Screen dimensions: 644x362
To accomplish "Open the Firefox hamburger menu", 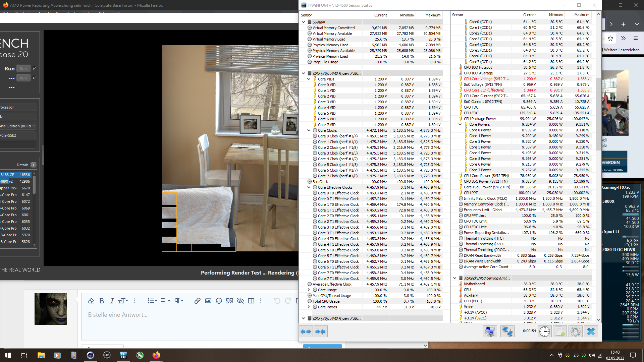I will tap(635, 38).
